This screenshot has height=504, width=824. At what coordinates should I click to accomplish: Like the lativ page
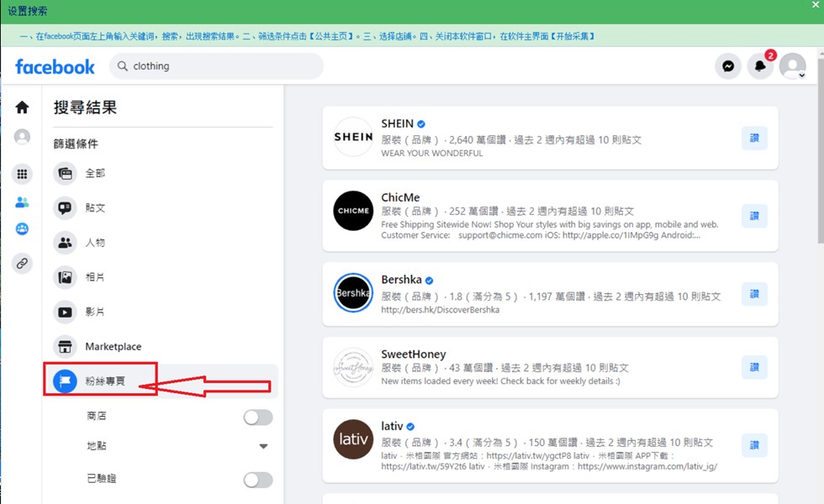(754, 445)
